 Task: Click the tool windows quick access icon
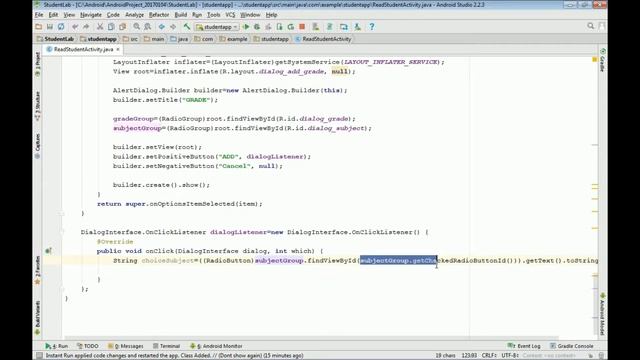[39, 356]
